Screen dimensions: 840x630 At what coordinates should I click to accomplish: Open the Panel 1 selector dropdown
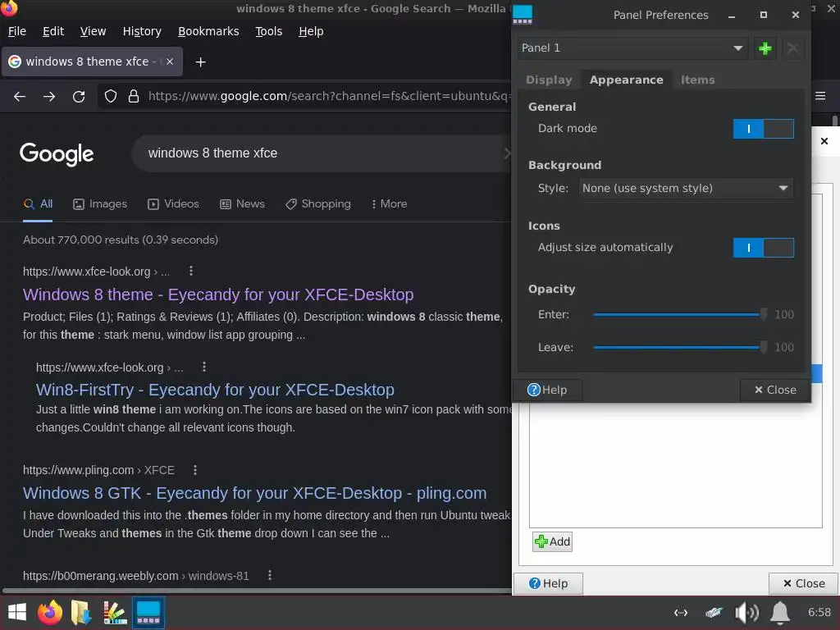pyautogui.click(x=632, y=48)
